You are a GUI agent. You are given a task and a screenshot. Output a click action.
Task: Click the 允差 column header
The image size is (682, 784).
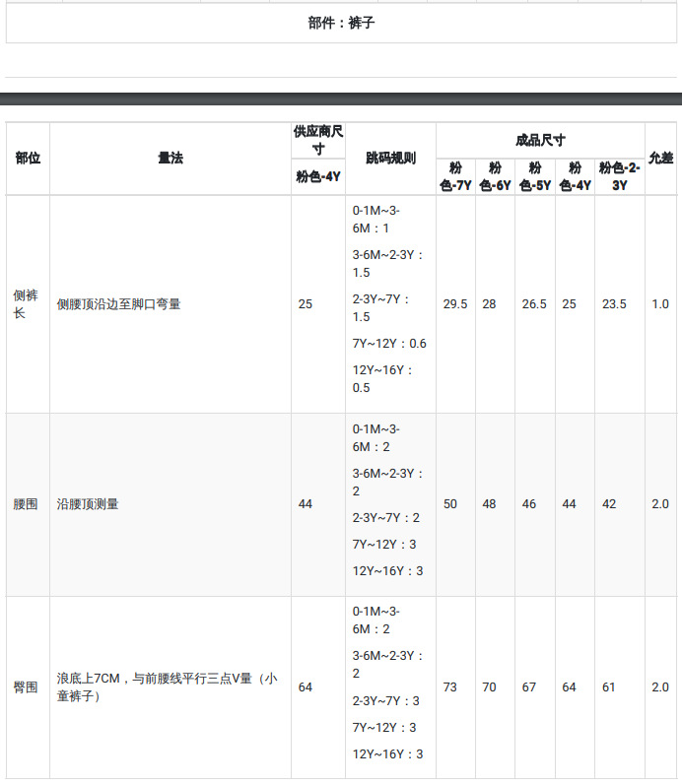(x=660, y=158)
